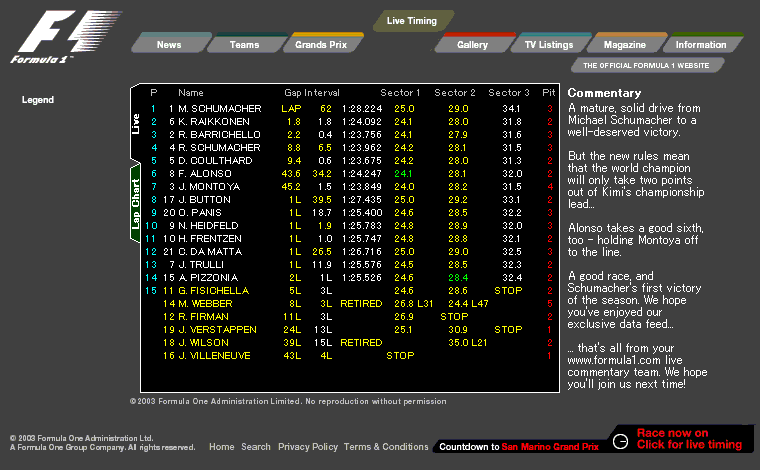Go to the Home footer link
The height and width of the screenshot is (470, 760).
click(222, 447)
